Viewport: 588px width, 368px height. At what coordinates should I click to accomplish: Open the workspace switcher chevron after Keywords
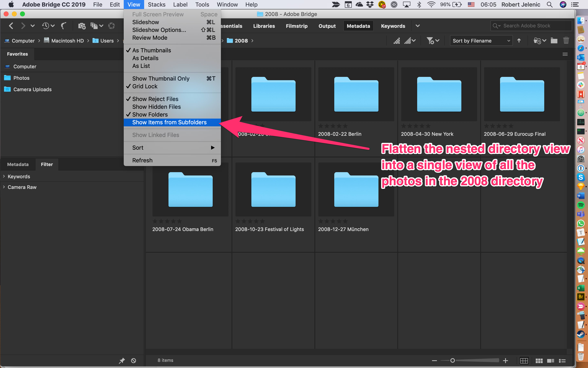pyautogui.click(x=418, y=26)
